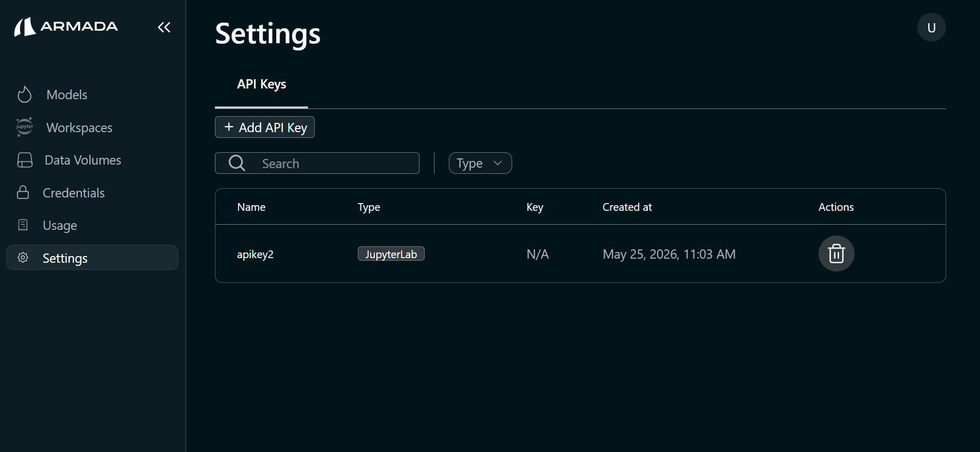980x452 pixels.
Task: Click the Credentials lock icon
Action: 23,192
